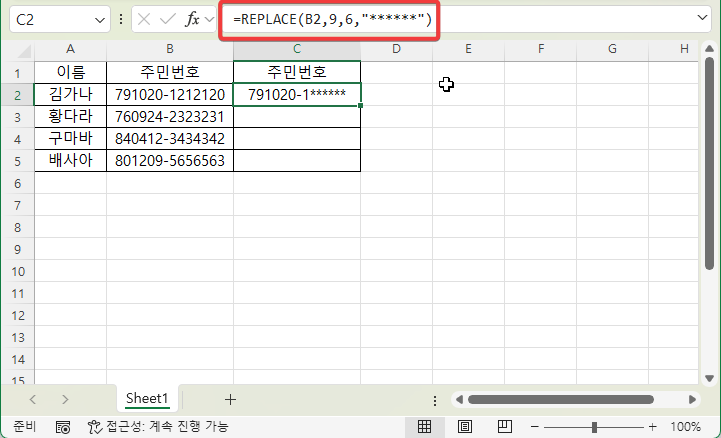Click cell containing 김가나
Image resolution: width=721 pixels, height=438 pixels.
point(70,95)
